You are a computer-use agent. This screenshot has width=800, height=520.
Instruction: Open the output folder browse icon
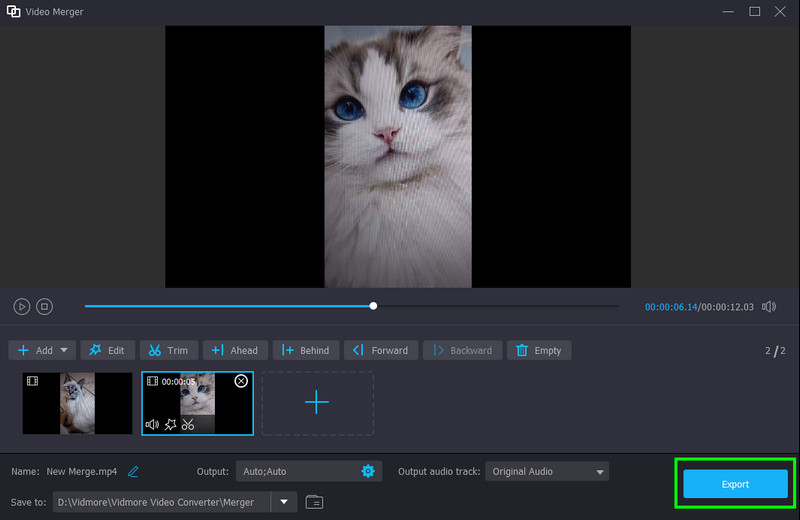point(314,502)
